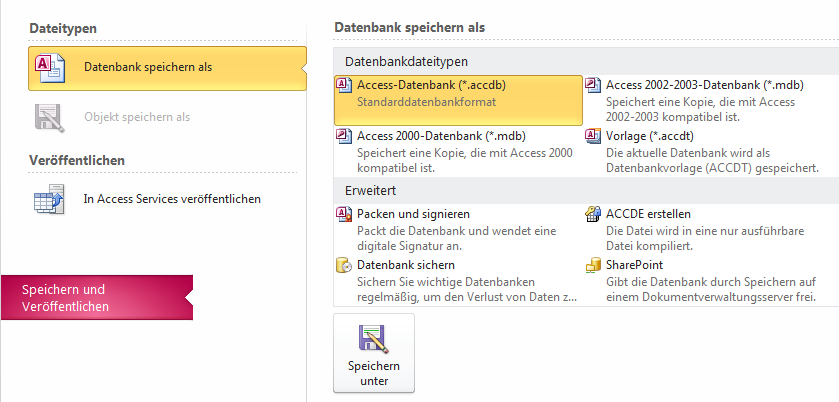The height and width of the screenshot is (402, 839).
Task: Click the SharePoint icon
Action: tap(593, 265)
